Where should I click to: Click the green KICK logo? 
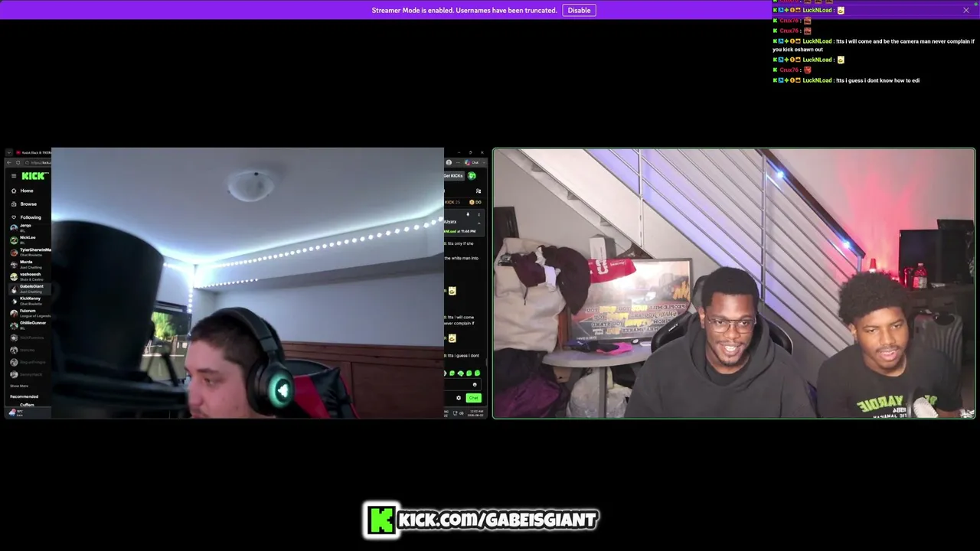[34, 176]
